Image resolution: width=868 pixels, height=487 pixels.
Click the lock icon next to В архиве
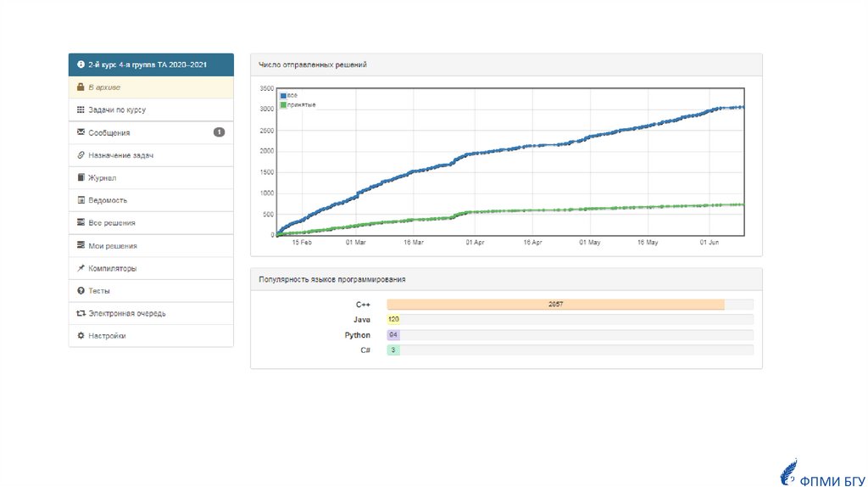point(81,87)
